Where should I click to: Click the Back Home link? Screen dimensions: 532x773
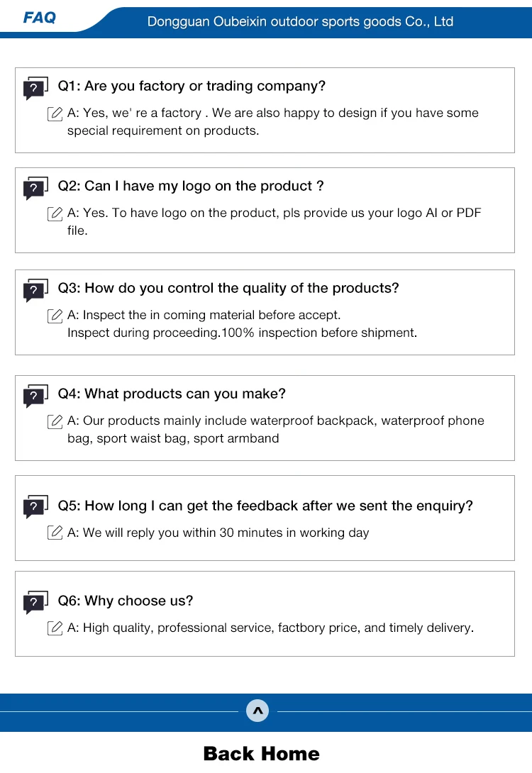[x=261, y=753]
